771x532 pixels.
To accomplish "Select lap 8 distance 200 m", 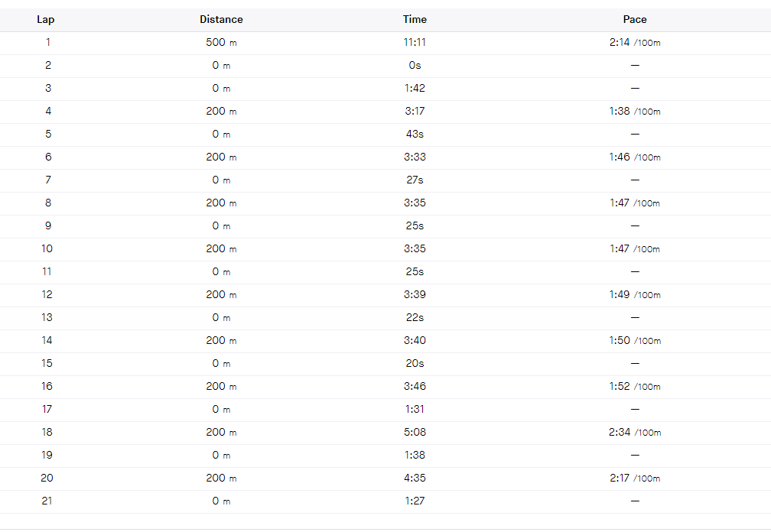I will (221, 203).
